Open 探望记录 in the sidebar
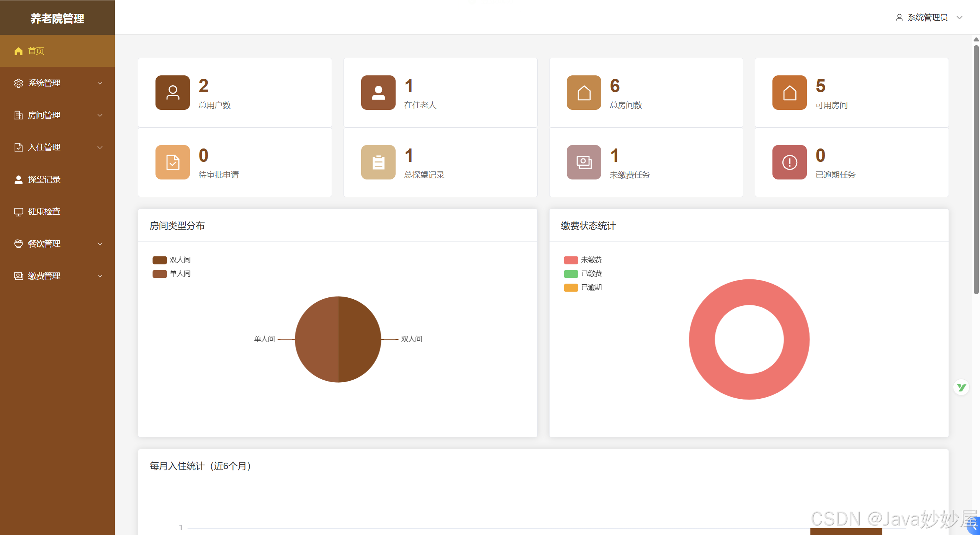980x535 pixels. (44, 179)
